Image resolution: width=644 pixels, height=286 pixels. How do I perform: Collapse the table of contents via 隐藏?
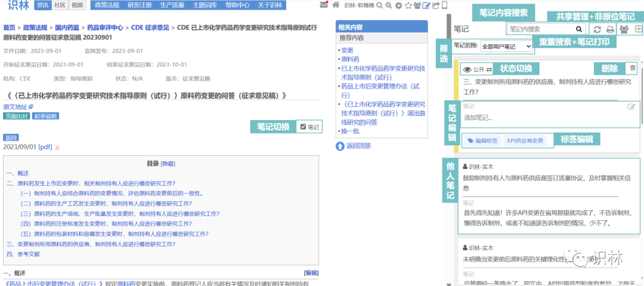pyautogui.click(x=168, y=164)
